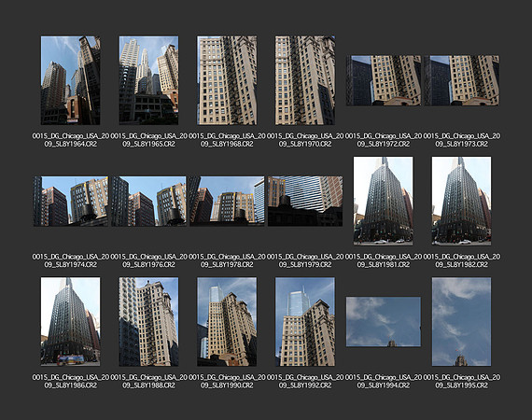Choose the glass tower thumbnail 5L8Y1981
The image size is (532, 420).
[384, 201]
